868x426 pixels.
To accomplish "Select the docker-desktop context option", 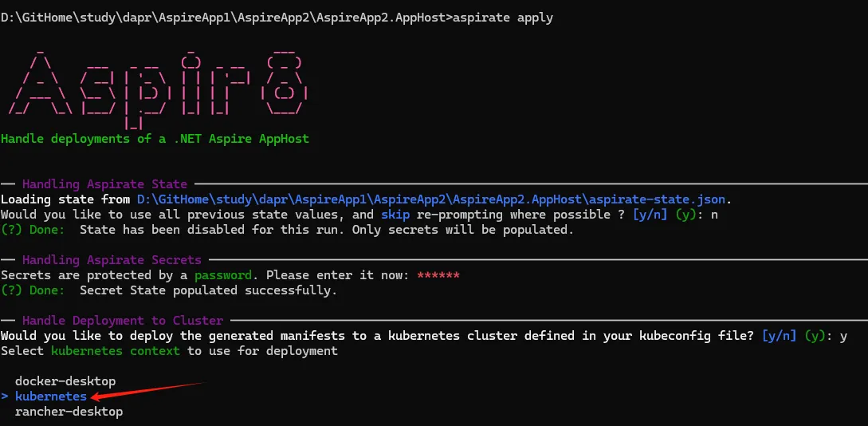I will pos(65,381).
